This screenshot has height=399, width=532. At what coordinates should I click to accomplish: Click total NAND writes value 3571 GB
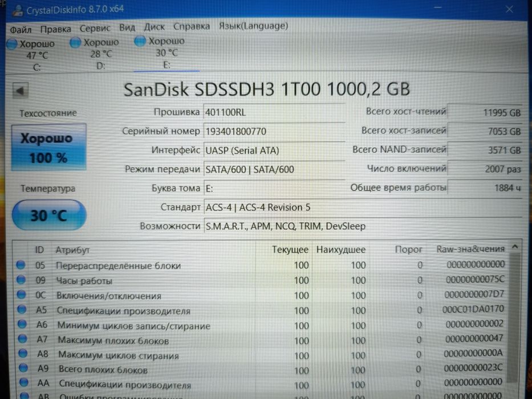pos(485,150)
